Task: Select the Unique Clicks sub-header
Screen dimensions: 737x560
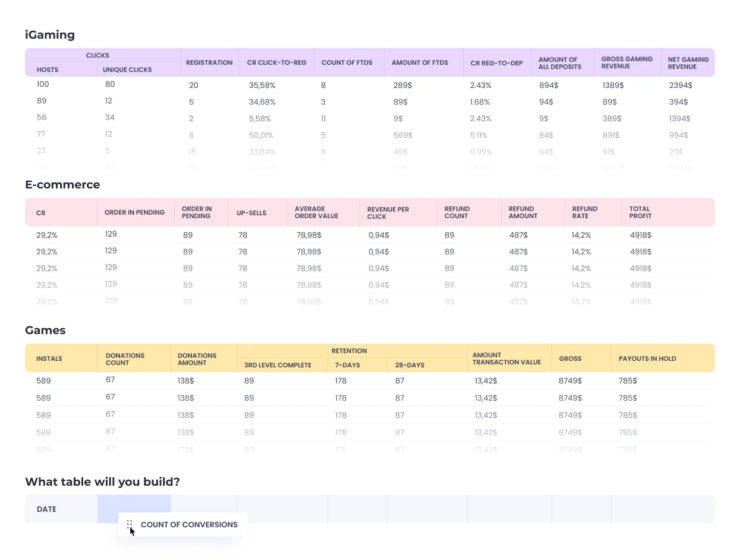Action: tap(127, 70)
